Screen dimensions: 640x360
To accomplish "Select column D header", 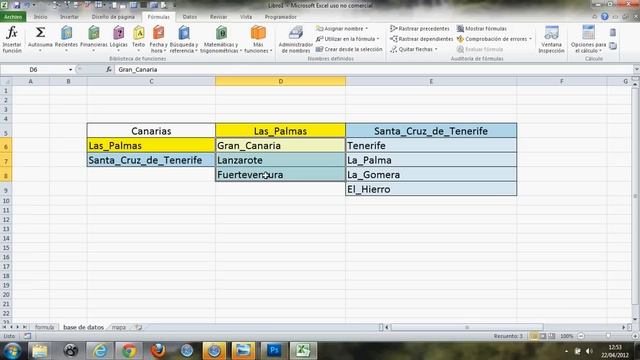I will click(x=280, y=81).
